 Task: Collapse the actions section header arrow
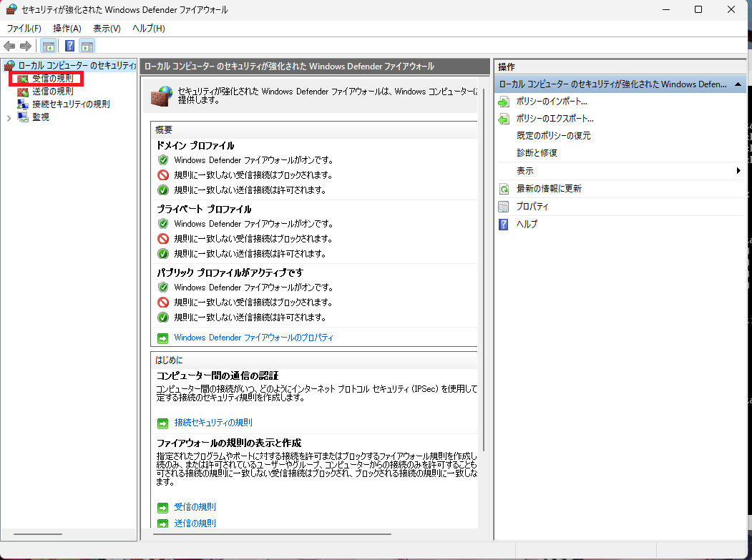coord(738,84)
